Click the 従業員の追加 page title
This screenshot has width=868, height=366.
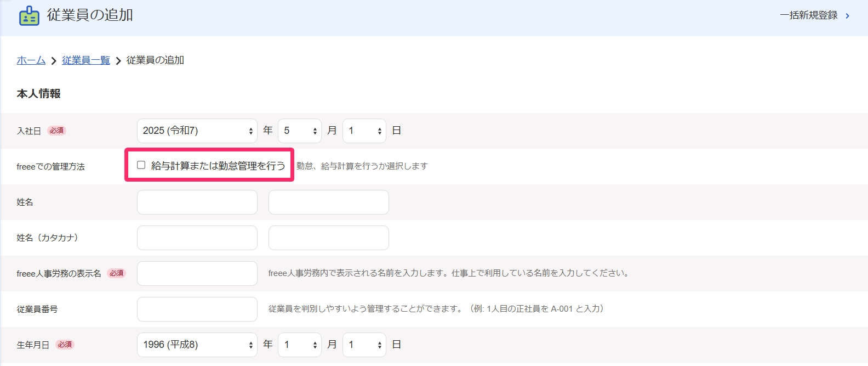[x=90, y=15]
